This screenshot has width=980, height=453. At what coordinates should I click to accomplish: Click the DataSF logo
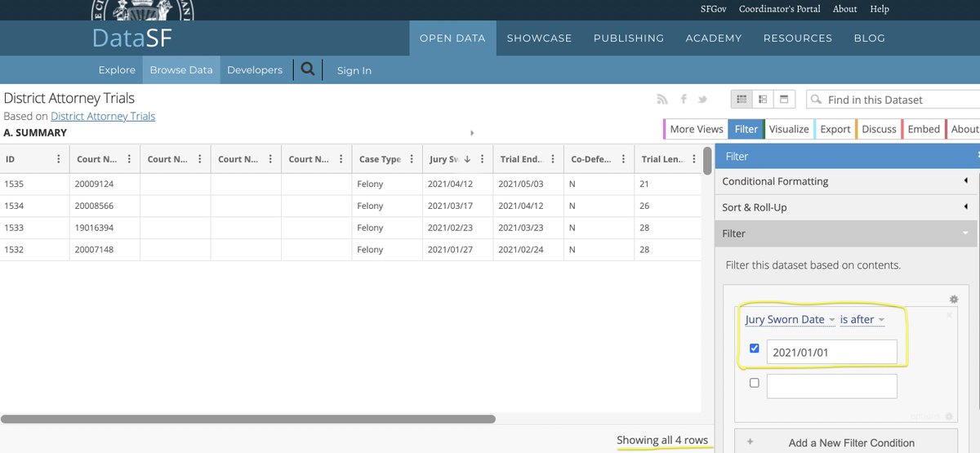pyautogui.click(x=131, y=38)
